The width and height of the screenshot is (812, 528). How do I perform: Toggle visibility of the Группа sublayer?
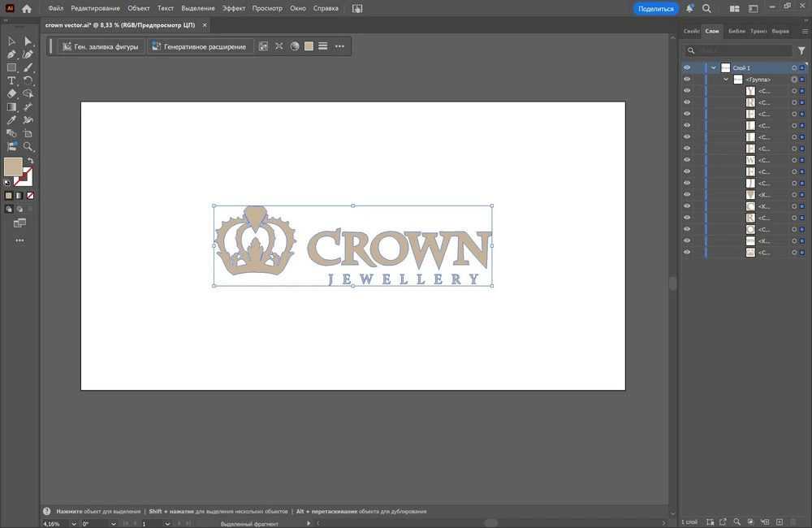click(687, 80)
